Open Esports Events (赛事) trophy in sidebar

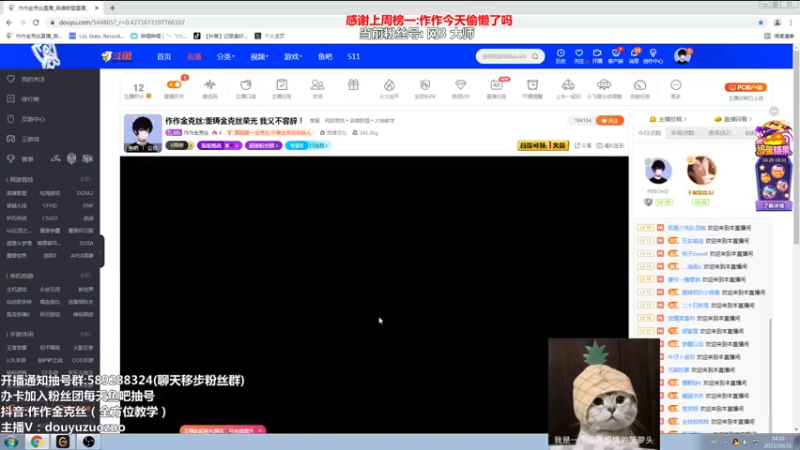tap(20, 159)
